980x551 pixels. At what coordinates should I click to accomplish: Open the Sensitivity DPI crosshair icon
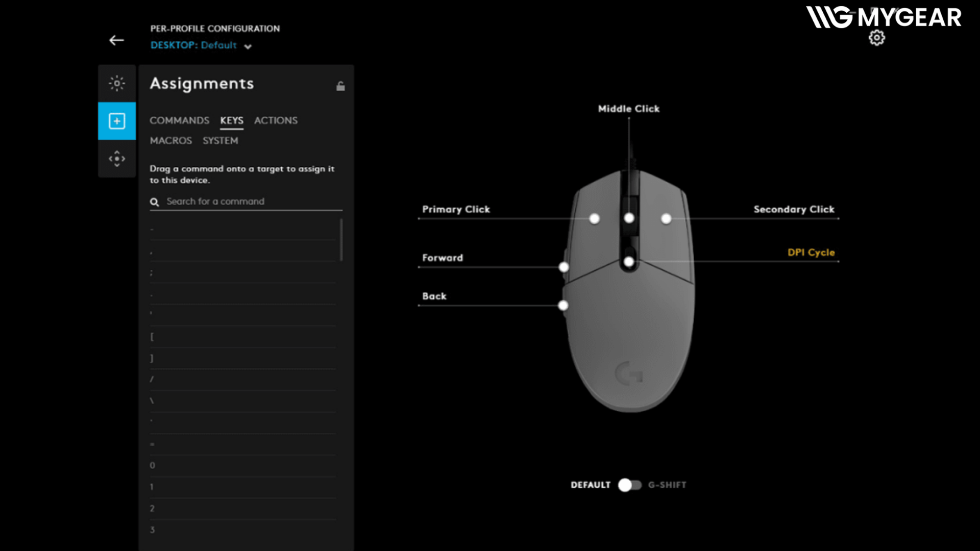coord(117,159)
